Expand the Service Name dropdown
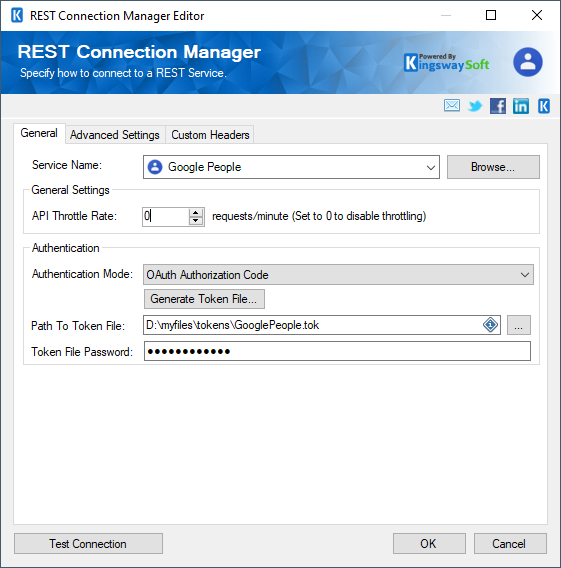The height and width of the screenshot is (568, 561). 430,167
